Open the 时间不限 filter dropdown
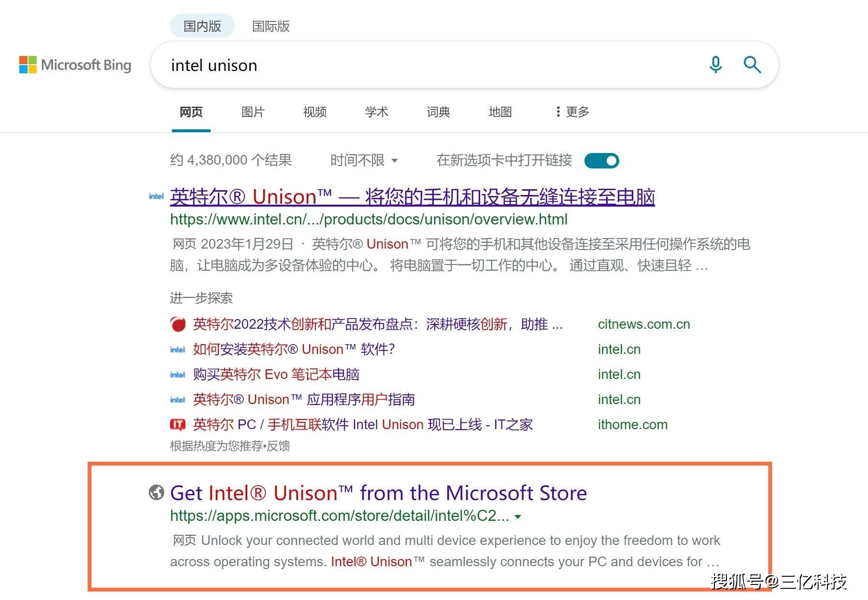868x600 pixels. point(363,160)
